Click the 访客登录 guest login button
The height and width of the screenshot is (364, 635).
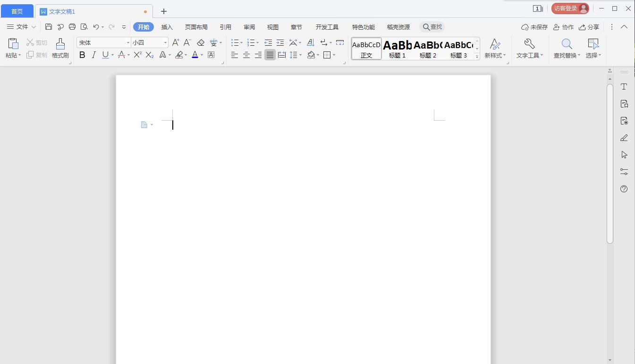click(x=570, y=8)
